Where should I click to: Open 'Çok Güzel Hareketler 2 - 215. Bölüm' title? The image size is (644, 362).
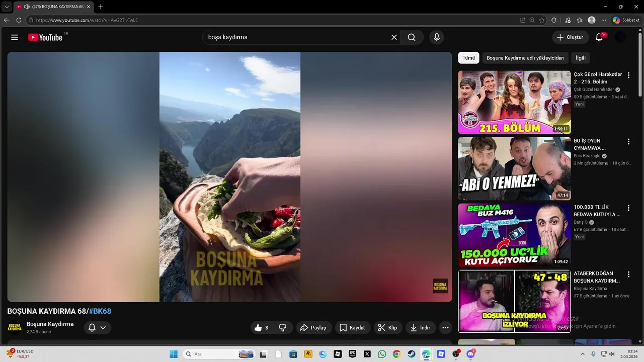point(598,78)
